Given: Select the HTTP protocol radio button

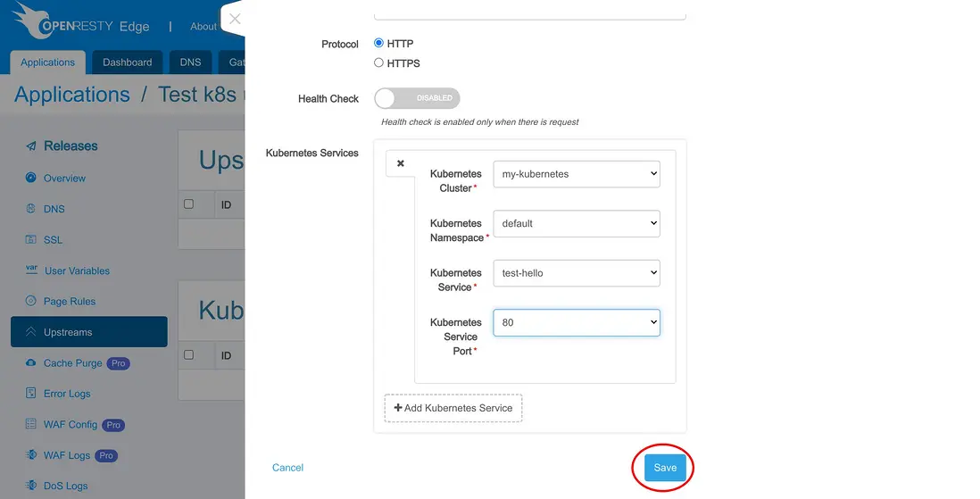Looking at the screenshot, I should (x=379, y=43).
